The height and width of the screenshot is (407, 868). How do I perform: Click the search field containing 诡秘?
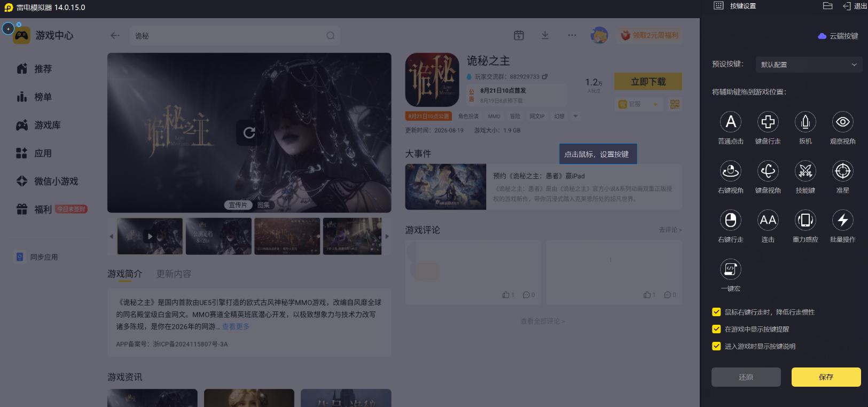tap(234, 36)
